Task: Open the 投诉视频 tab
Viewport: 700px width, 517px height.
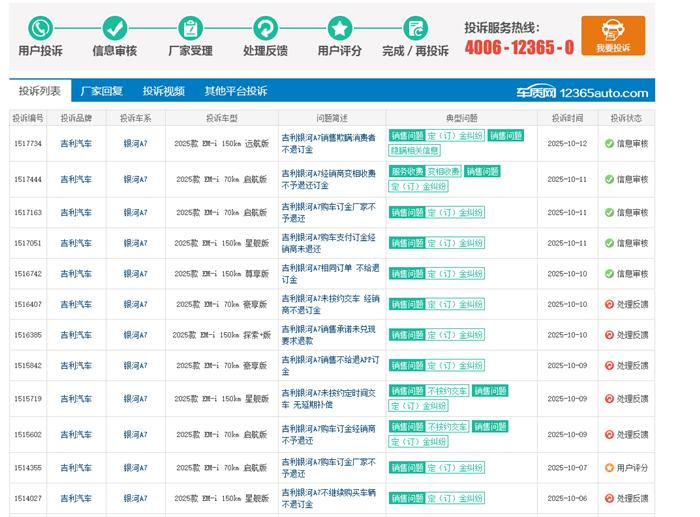Action: (163, 91)
